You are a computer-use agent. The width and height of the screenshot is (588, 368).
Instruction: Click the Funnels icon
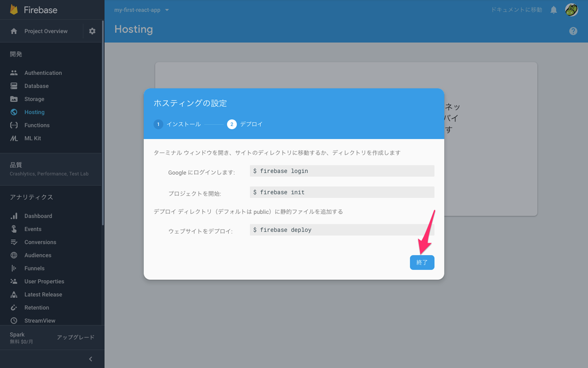pos(14,268)
